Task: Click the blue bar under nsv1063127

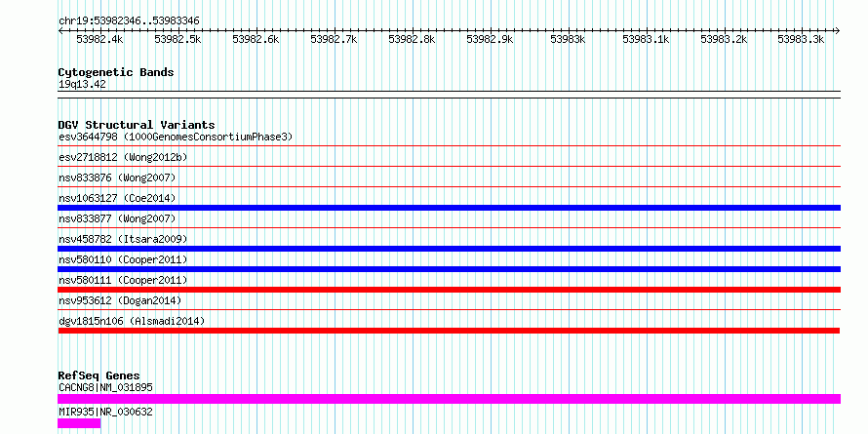Action: point(449,208)
